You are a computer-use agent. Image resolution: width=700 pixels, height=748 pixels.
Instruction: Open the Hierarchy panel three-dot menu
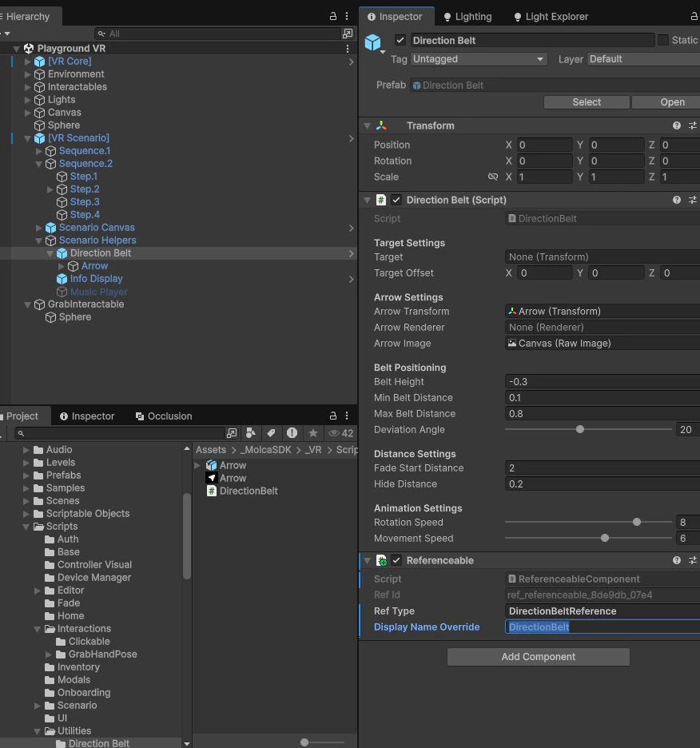347,16
